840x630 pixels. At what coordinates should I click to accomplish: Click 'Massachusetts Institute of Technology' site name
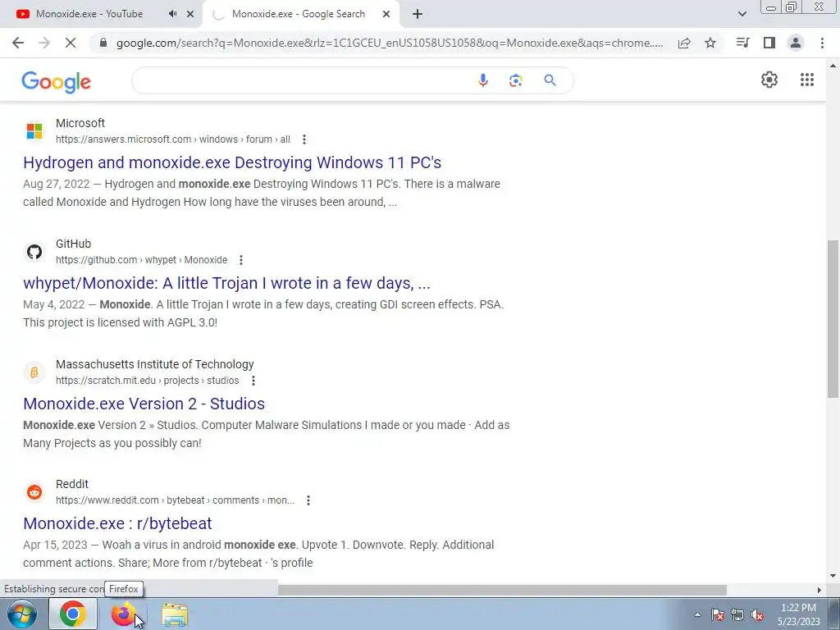[x=155, y=364]
